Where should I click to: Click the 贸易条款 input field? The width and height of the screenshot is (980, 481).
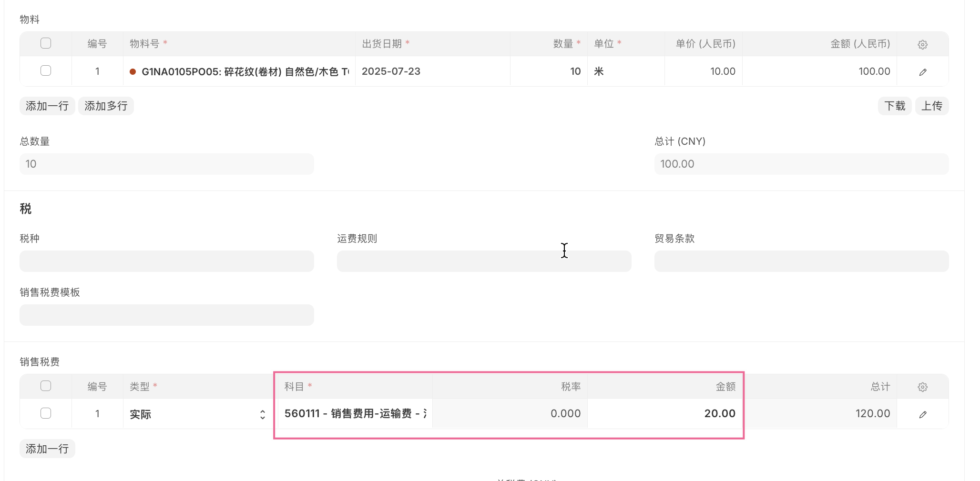coord(801,261)
